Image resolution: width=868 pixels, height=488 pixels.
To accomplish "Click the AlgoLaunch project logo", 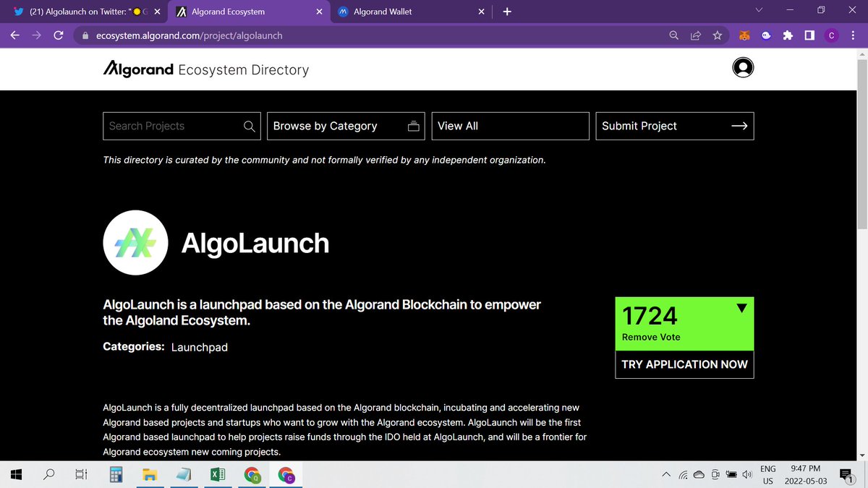I will coord(136,243).
